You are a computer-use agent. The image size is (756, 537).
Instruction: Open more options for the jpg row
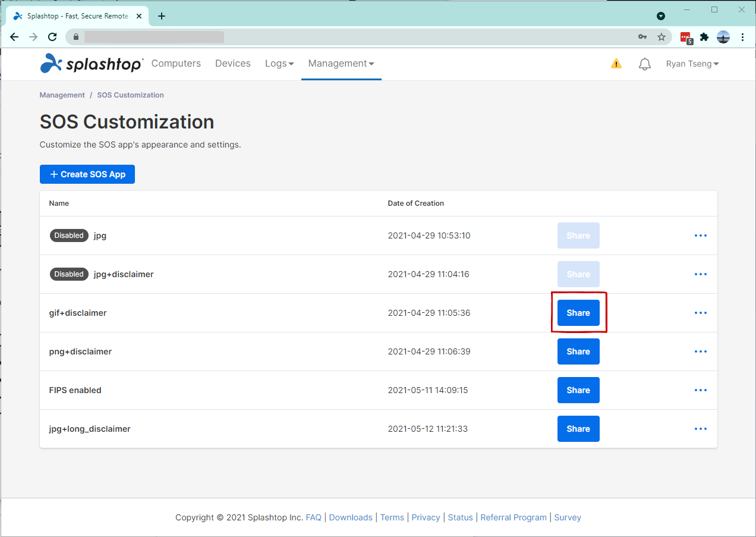[x=701, y=235]
